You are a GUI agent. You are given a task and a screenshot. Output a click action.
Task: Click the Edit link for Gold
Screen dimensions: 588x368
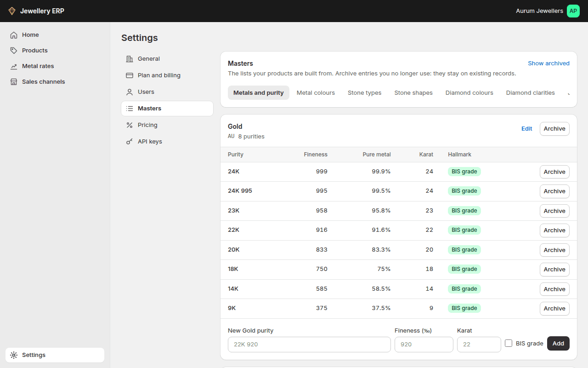[526, 129]
